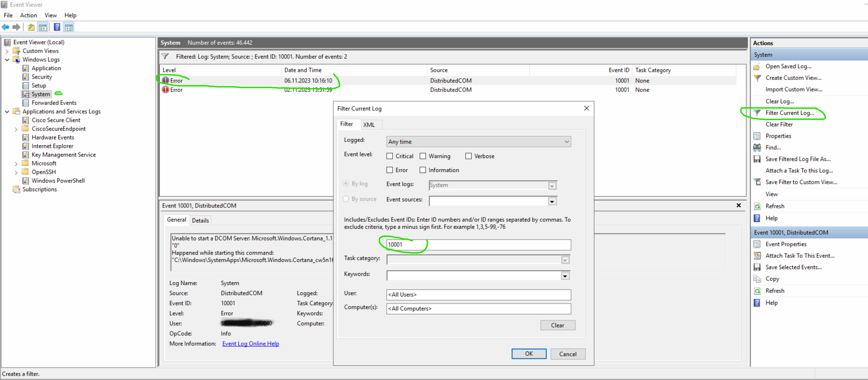Click the Find binoculars icon in Actions

click(x=757, y=147)
